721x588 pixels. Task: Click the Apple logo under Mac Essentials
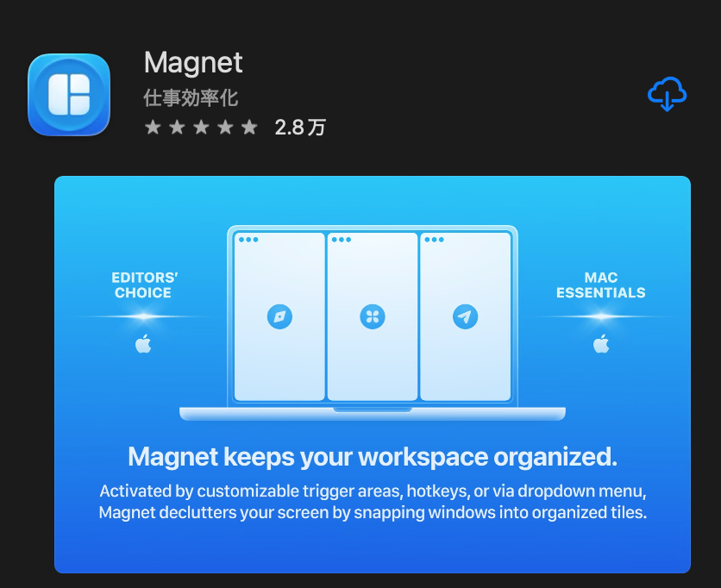[601, 343]
